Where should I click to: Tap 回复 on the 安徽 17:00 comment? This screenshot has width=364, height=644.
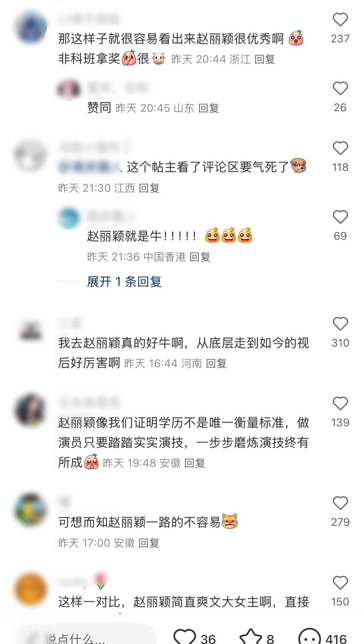[149, 543]
